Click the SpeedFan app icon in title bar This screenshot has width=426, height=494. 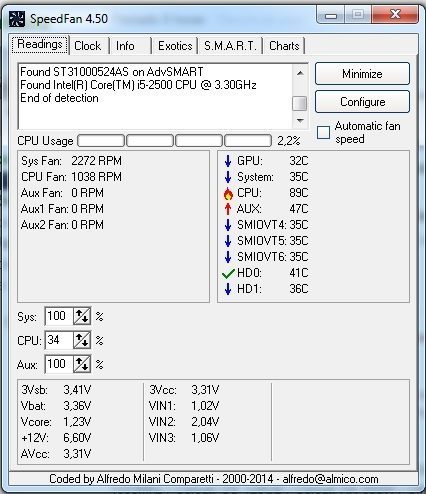pyautogui.click(x=17, y=19)
